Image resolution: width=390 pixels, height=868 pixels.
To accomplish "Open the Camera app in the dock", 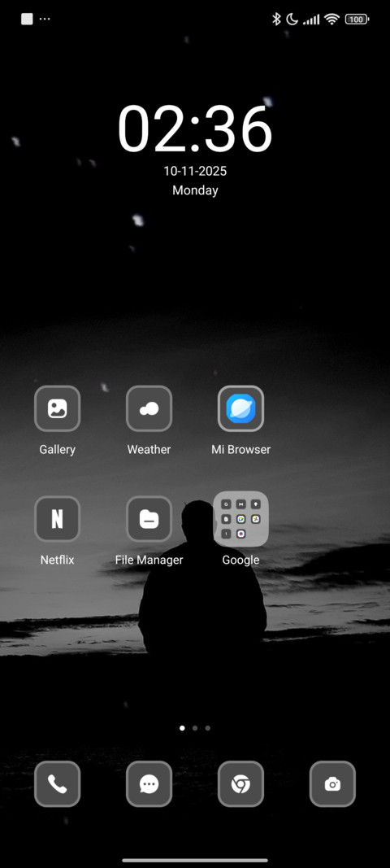I will [x=332, y=784].
